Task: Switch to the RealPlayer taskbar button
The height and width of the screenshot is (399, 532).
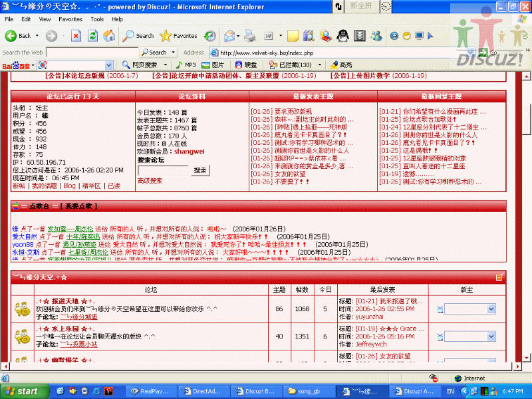Action: point(152,391)
